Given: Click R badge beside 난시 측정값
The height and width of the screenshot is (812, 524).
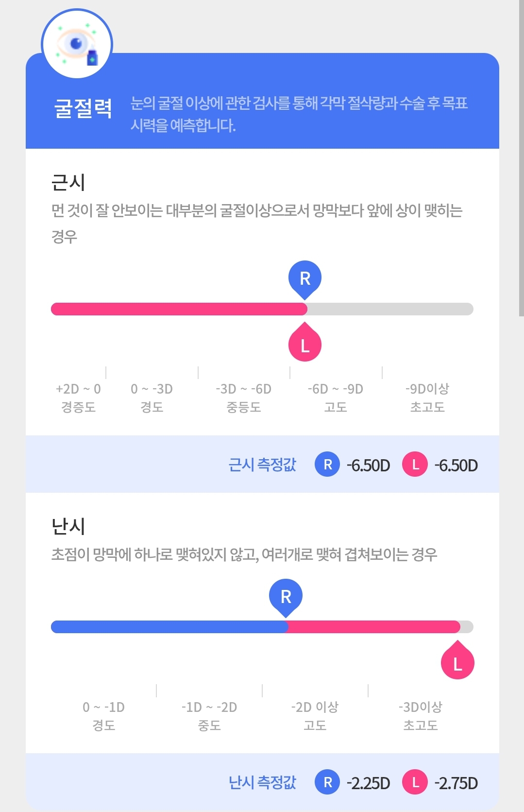Looking at the screenshot, I should 327,782.
